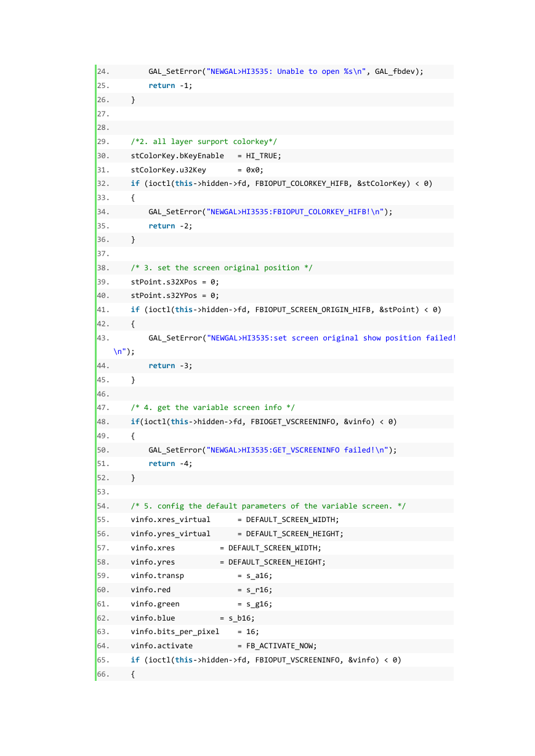
Task: Click the string "NEWGAL>HI3535:FBIOPUT_COLORKEY_HIFB!\n"
Action: 296,212
